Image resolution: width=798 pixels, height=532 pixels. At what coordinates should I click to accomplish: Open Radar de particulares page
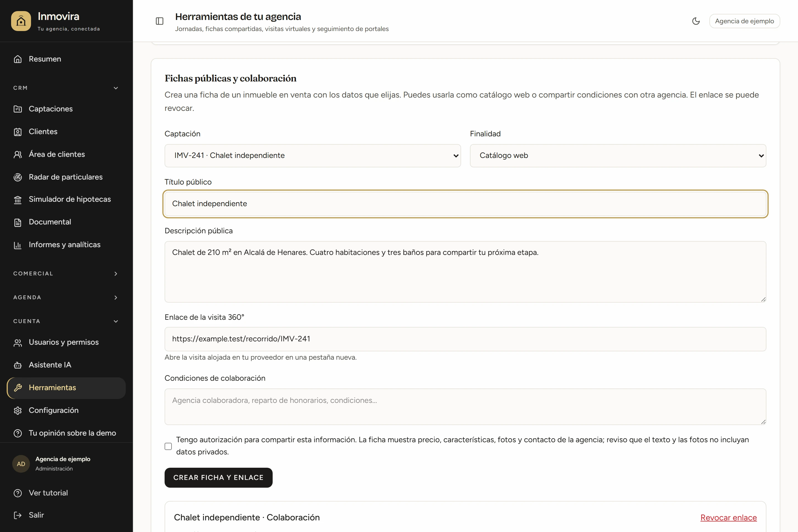tap(66, 177)
